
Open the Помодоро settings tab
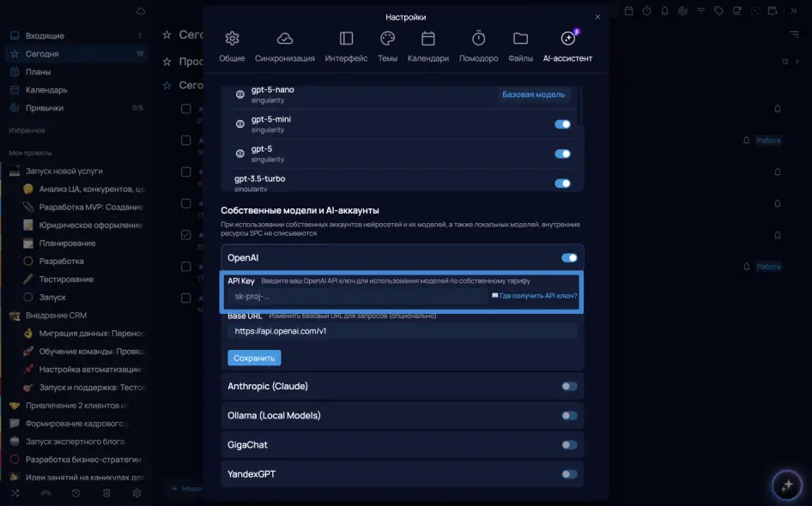[x=478, y=46]
